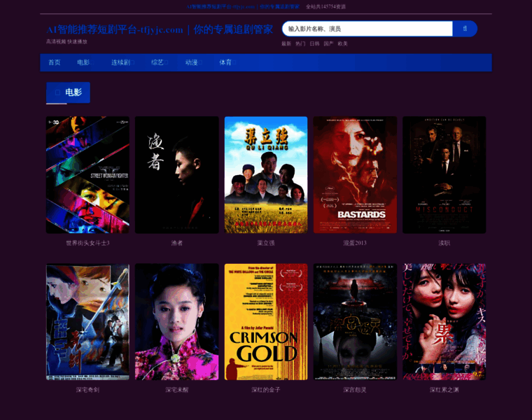Screen dimensions: 532x420
Task: Open the 渔者 movie poster
Action: click(177, 175)
